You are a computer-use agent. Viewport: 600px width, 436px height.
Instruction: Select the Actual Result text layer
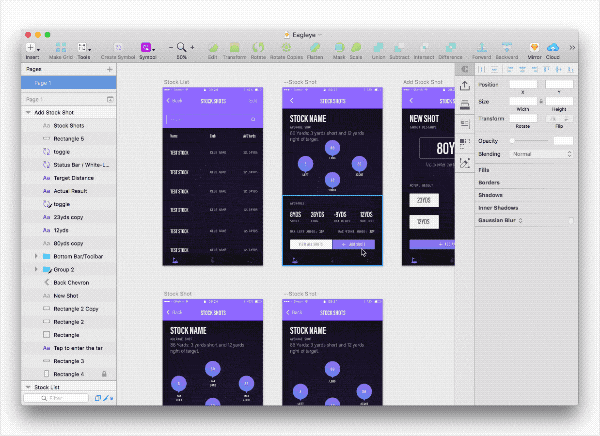tap(68, 191)
